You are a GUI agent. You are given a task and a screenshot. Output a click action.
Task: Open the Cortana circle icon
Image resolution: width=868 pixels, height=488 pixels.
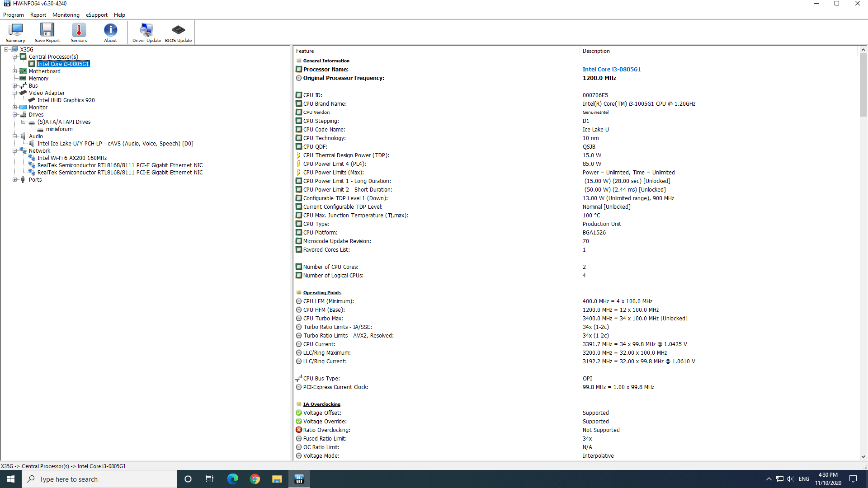click(x=188, y=479)
